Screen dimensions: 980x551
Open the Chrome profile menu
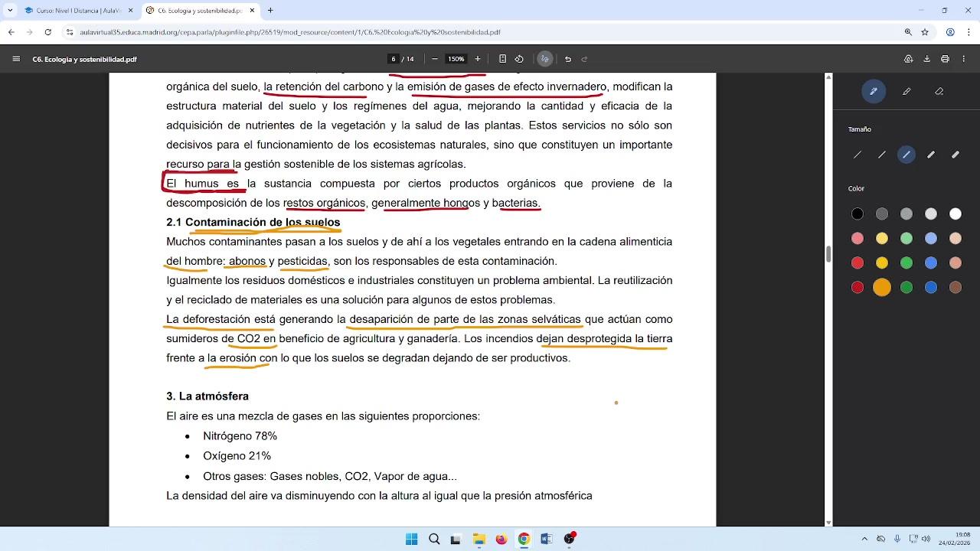(x=950, y=32)
